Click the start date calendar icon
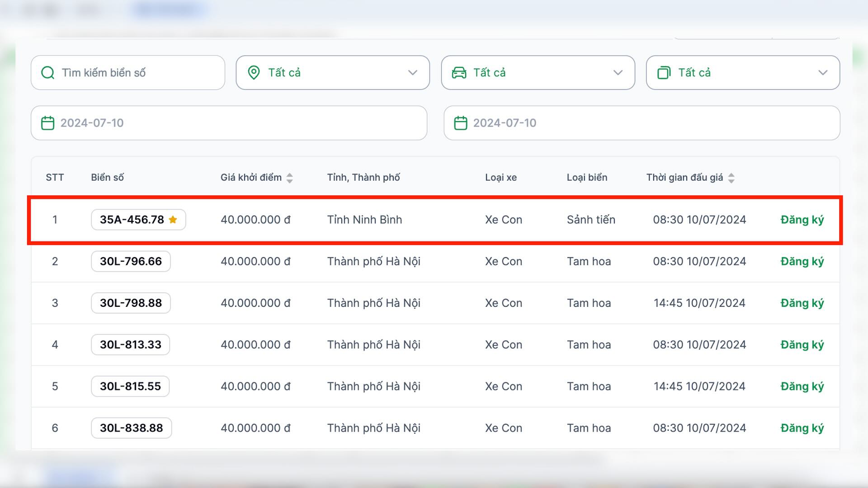Image resolution: width=868 pixels, height=488 pixels. 47,123
